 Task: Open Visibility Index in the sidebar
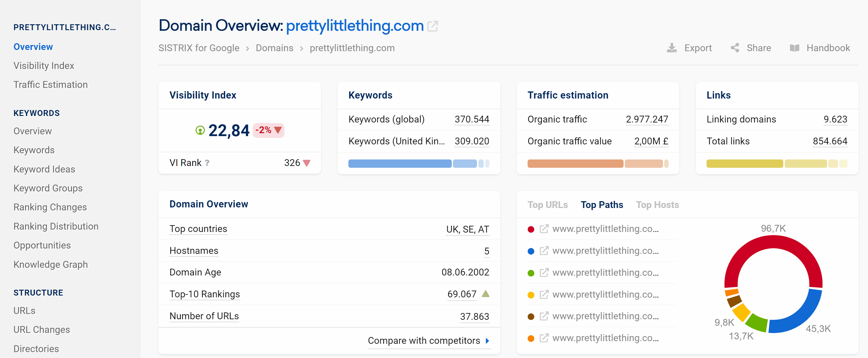pyautogui.click(x=44, y=66)
